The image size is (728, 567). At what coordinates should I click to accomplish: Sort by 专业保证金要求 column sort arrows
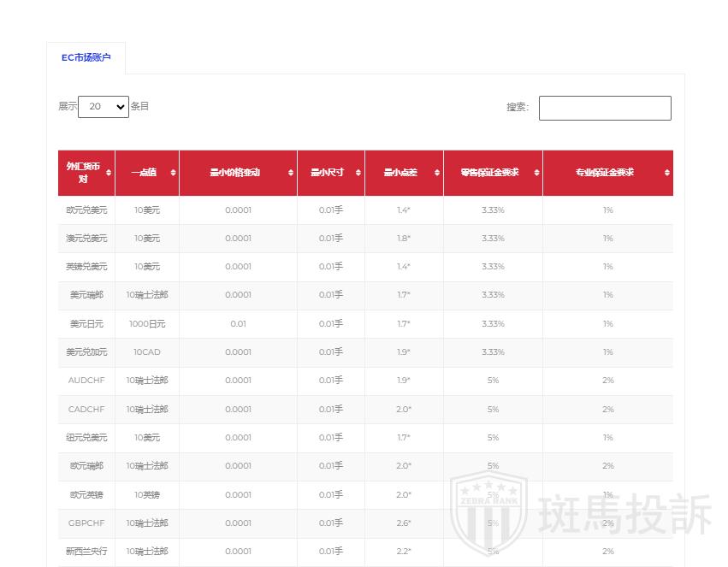[x=666, y=173]
